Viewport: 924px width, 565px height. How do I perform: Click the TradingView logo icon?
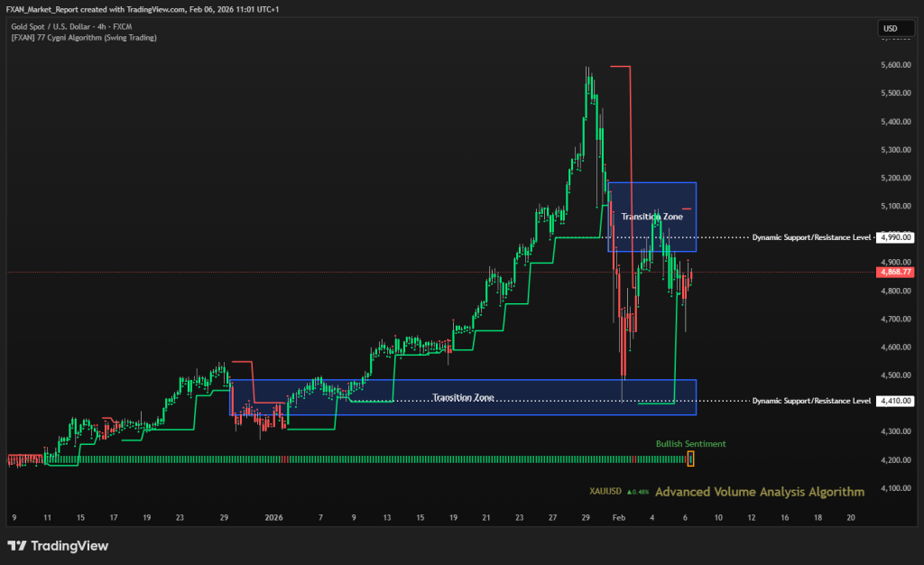(17, 546)
